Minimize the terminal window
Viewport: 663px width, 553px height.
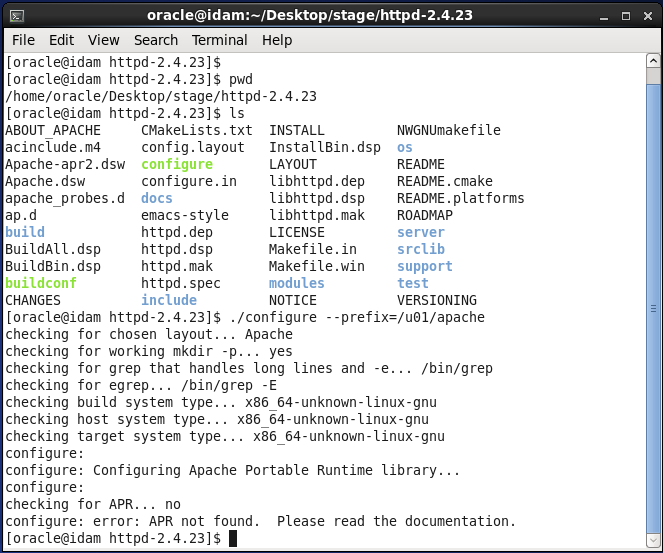click(604, 16)
